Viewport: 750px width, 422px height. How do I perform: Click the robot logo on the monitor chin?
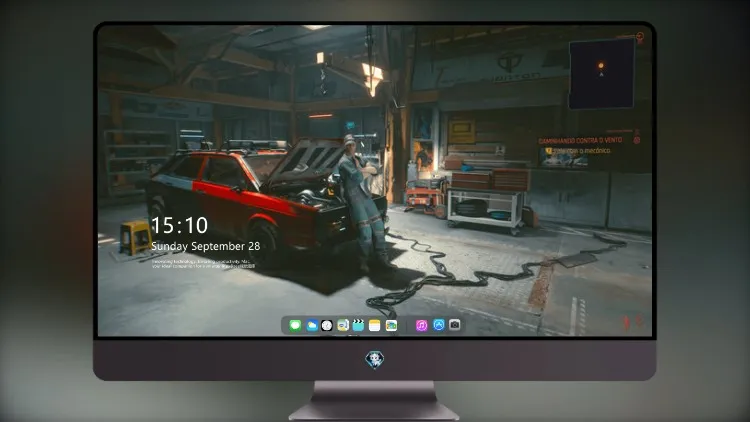coord(375,360)
